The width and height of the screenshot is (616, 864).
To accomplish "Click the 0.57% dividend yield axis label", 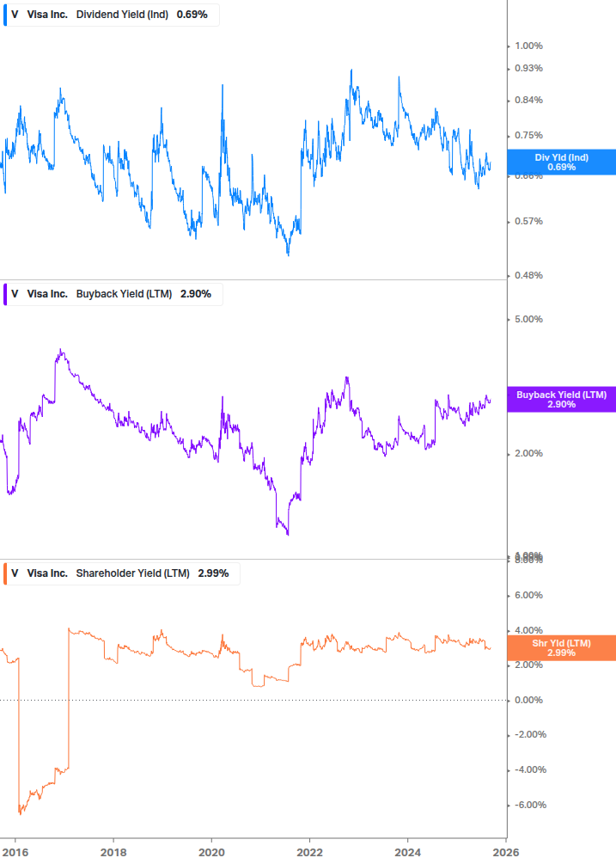I will [x=529, y=222].
